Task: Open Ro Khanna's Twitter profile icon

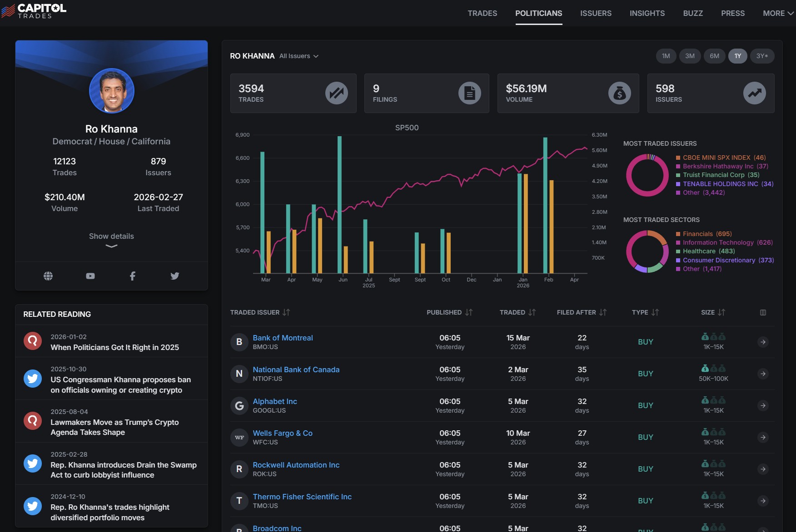Action: coord(175,276)
